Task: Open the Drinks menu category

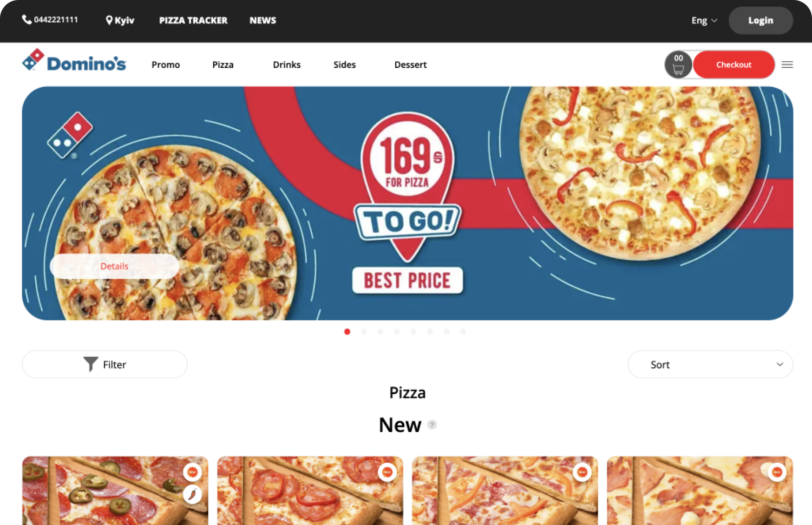Action: click(287, 65)
